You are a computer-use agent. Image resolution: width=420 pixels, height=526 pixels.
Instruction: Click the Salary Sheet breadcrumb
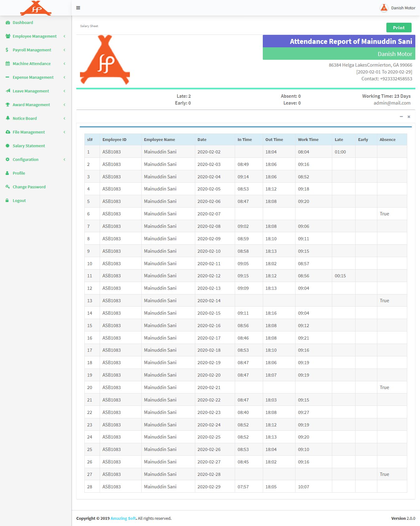89,26
